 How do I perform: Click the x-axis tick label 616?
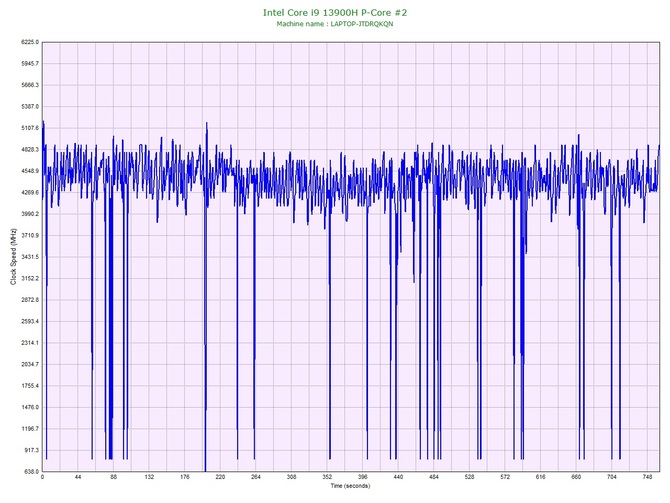541,477
